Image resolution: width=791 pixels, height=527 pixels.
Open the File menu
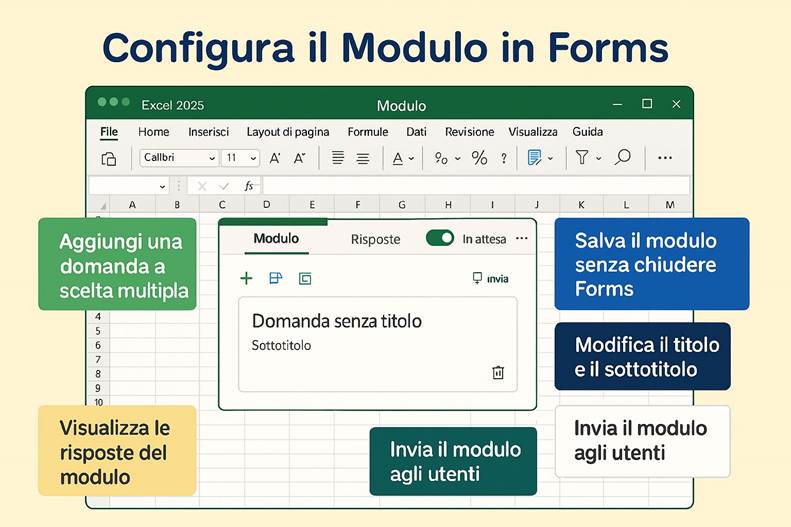tap(109, 132)
